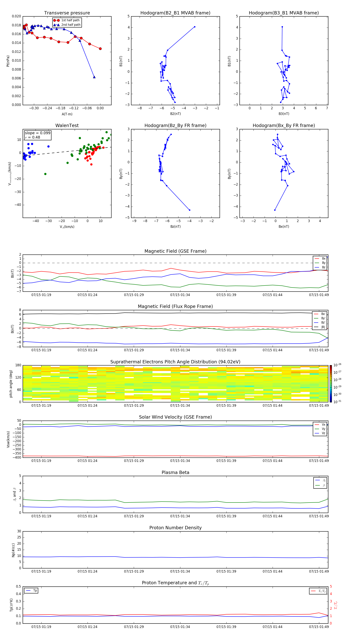Click the Bx' legend entry in Flux Rope panel
This screenshot has width=351, height=644.
[320, 314]
